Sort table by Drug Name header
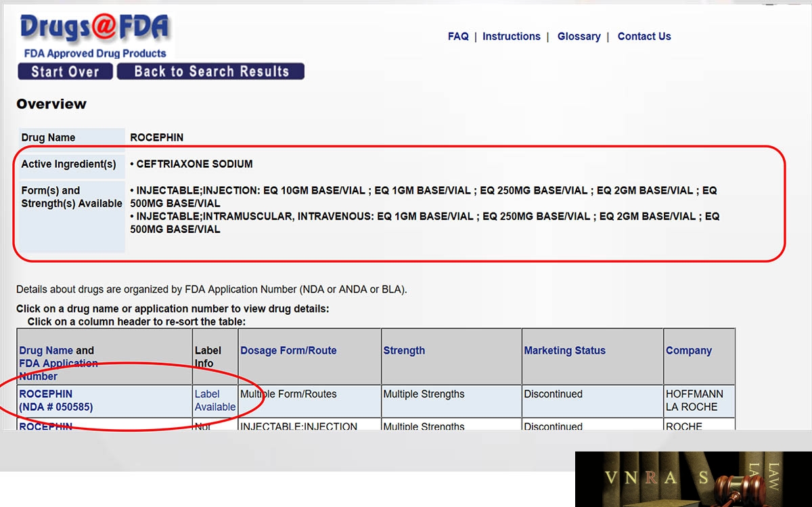Viewport: 812px width, 507px height. pos(46,351)
